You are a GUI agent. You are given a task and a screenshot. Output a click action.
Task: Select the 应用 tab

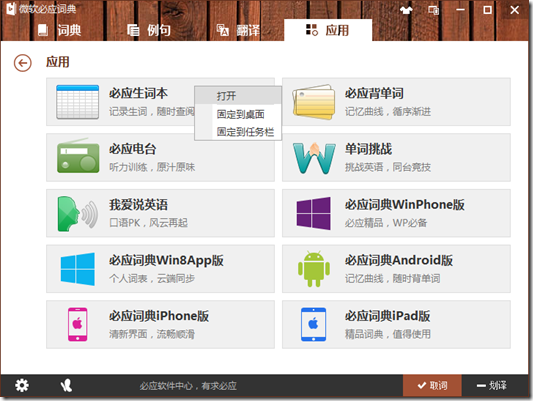point(328,30)
